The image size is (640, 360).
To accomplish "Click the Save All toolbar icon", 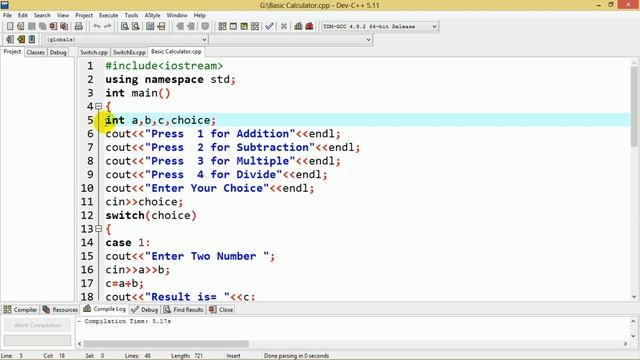I will pos(42,26).
